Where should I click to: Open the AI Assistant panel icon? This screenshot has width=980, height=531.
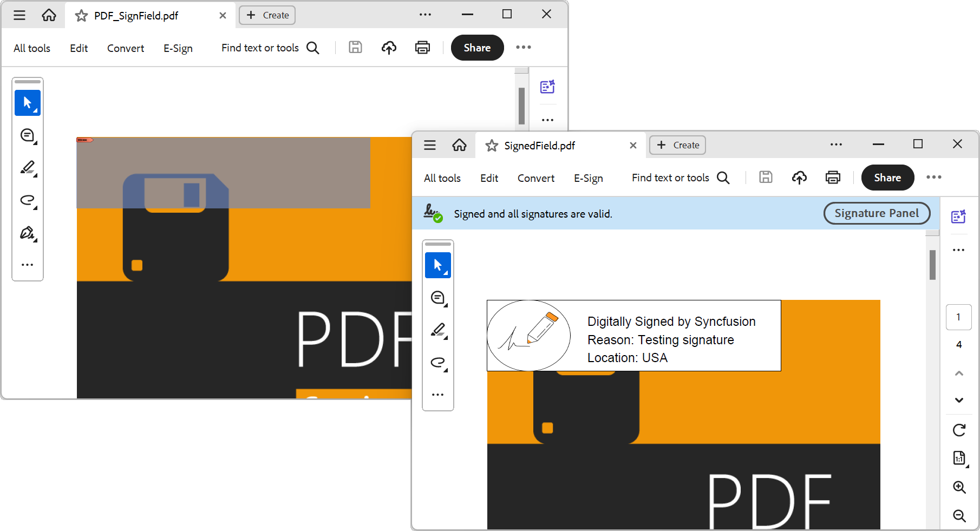tap(958, 217)
